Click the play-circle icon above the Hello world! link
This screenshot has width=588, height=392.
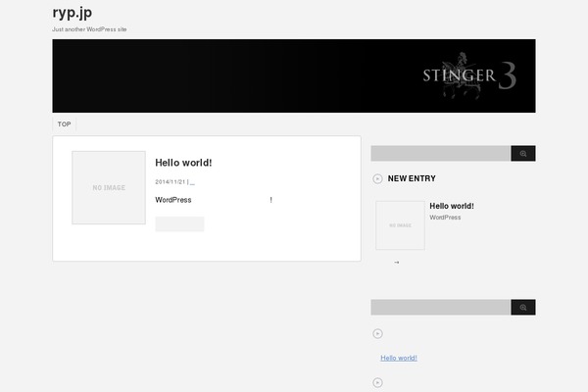[x=377, y=333]
